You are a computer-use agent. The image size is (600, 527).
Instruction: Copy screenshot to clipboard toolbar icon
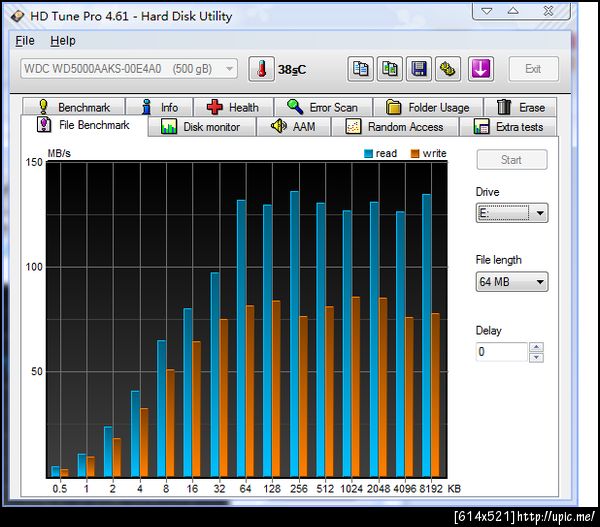click(x=390, y=69)
